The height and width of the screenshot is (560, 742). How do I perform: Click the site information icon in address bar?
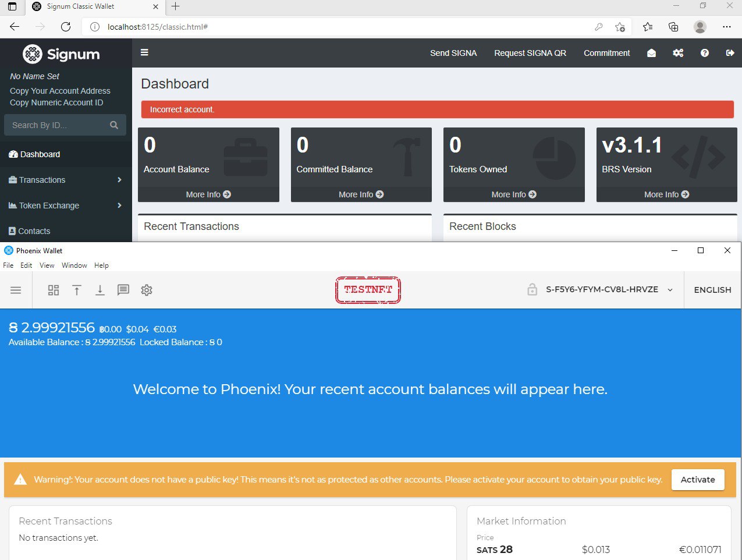(96, 27)
